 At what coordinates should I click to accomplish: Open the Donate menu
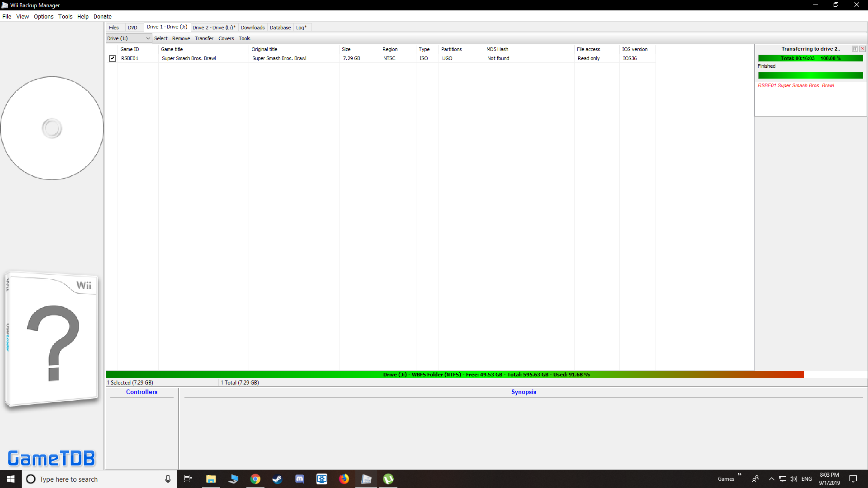click(x=103, y=17)
